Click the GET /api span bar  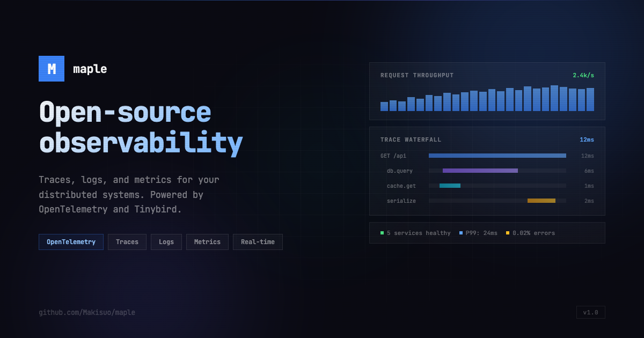click(x=497, y=156)
